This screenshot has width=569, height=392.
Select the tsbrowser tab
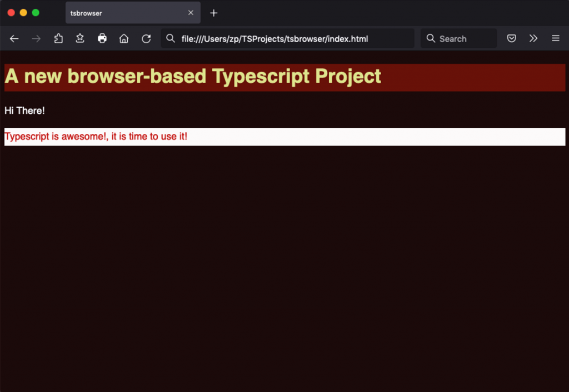[133, 13]
